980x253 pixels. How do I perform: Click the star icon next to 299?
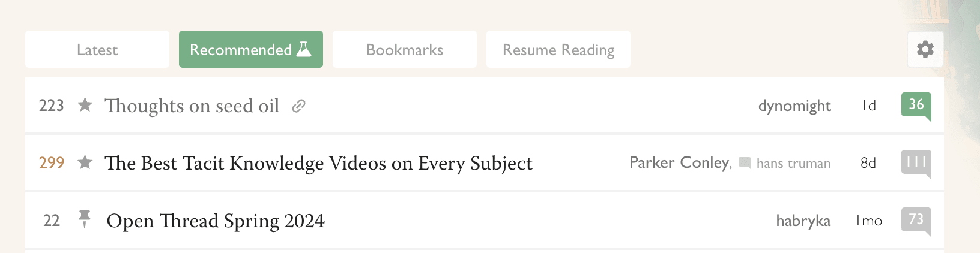85,162
